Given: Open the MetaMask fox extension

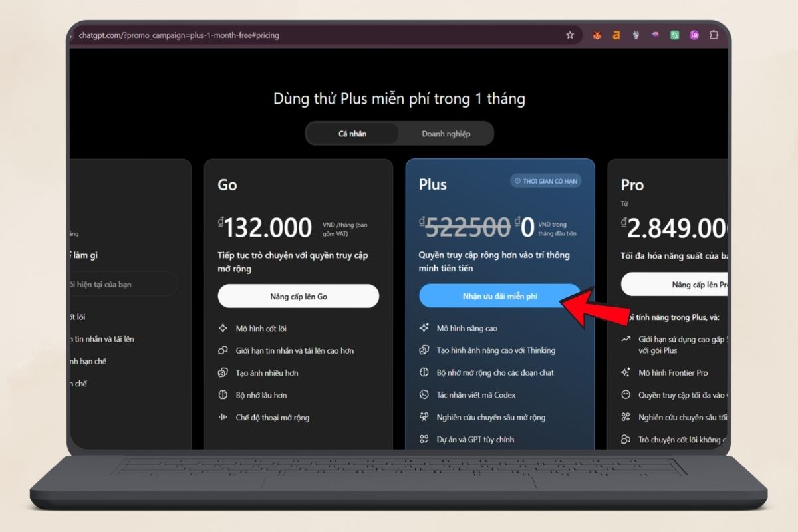Looking at the screenshot, I should pyautogui.click(x=597, y=35).
